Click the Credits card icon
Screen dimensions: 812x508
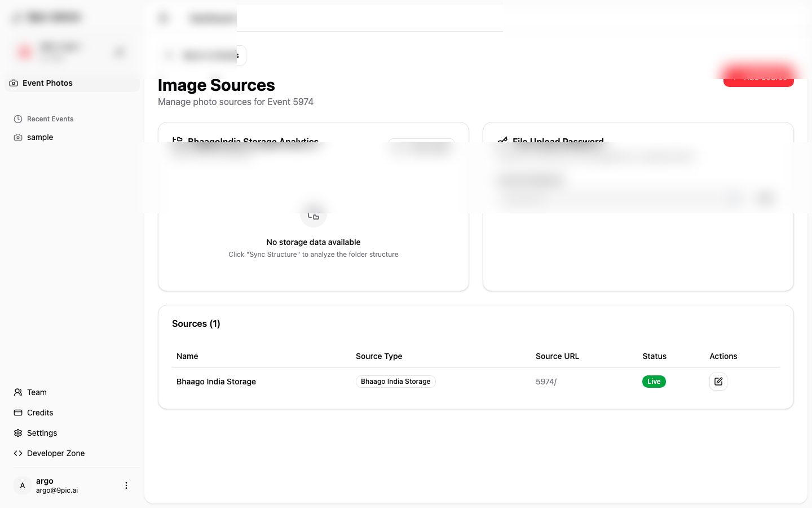coord(18,413)
